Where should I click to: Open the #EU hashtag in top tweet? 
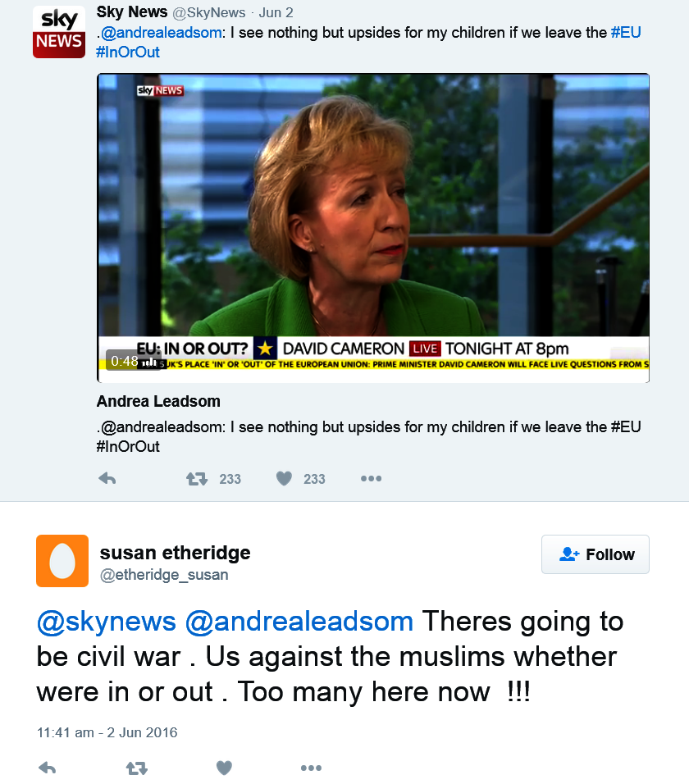pos(626,33)
